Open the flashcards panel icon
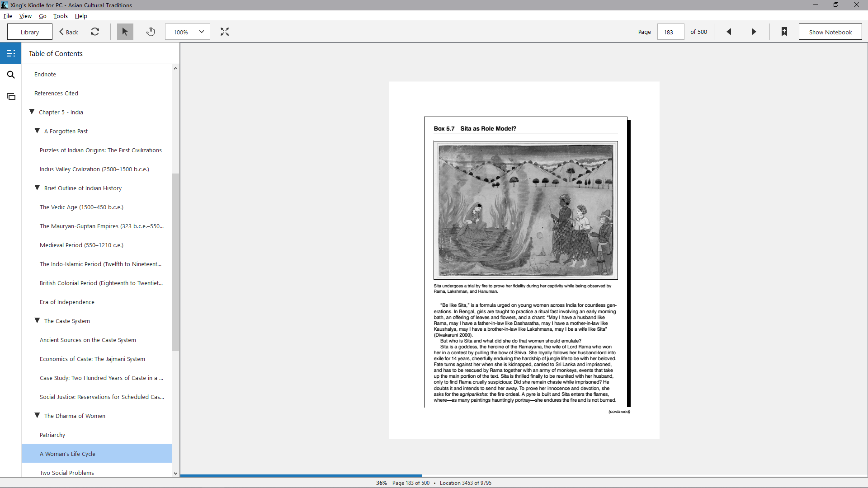Screen dimensions: 868x488 [x=11, y=96]
